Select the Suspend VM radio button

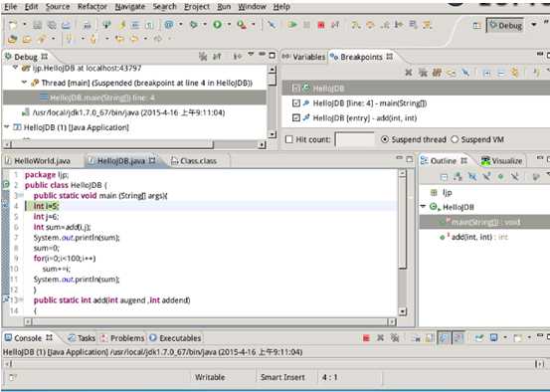[x=455, y=139]
